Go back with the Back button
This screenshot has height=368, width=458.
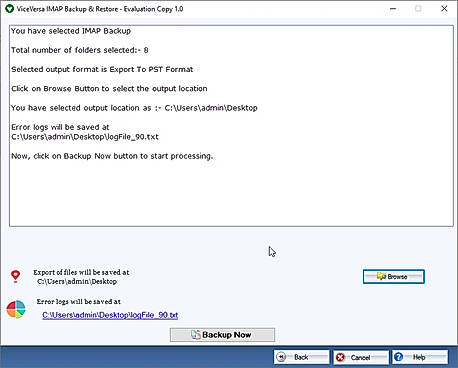[301, 357]
